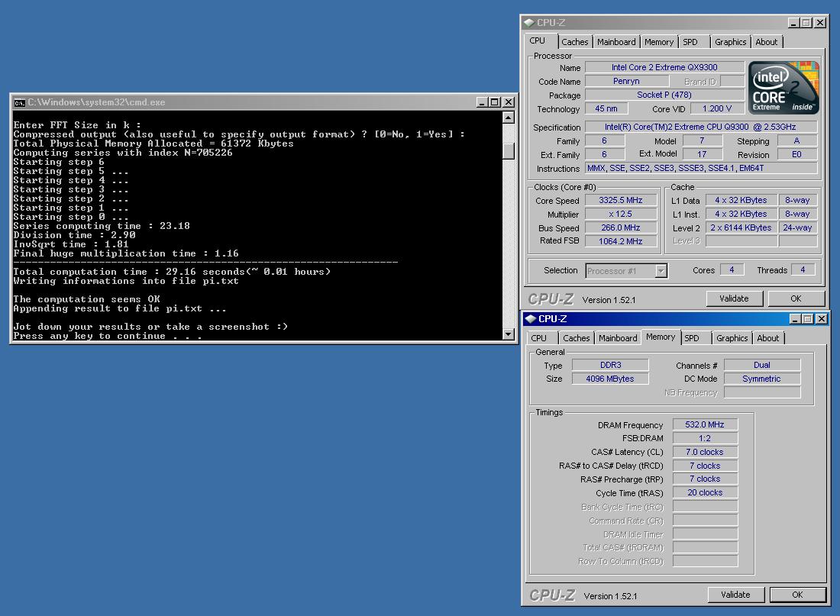The height and width of the screenshot is (616, 840).
Task: Minimize the upper CPU-Z window
Action: [794, 22]
